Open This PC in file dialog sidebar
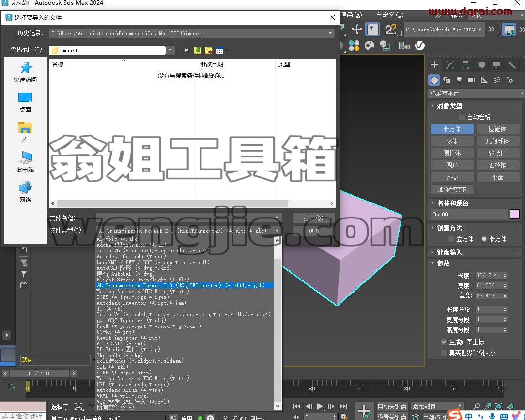Viewport: 525px width, 420px height. [x=25, y=162]
